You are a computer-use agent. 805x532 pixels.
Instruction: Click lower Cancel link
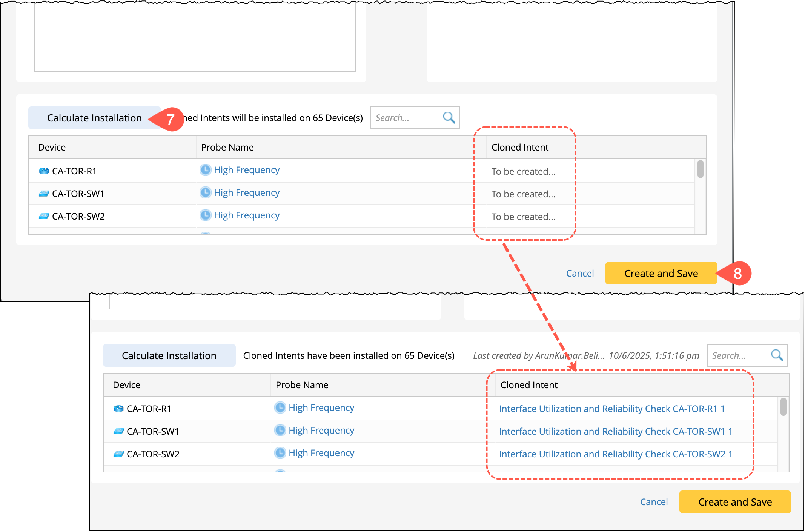(x=654, y=502)
